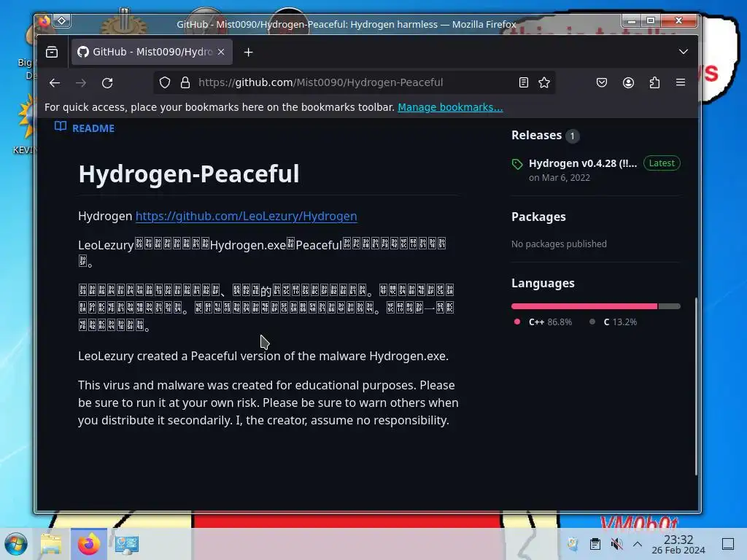Screen dimensions: 747x560
Task: Open file explorer from taskbar
Action: point(51,544)
